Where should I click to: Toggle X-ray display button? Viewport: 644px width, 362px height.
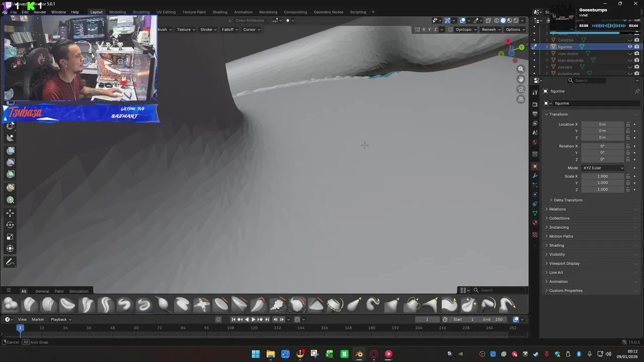[x=488, y=21]
